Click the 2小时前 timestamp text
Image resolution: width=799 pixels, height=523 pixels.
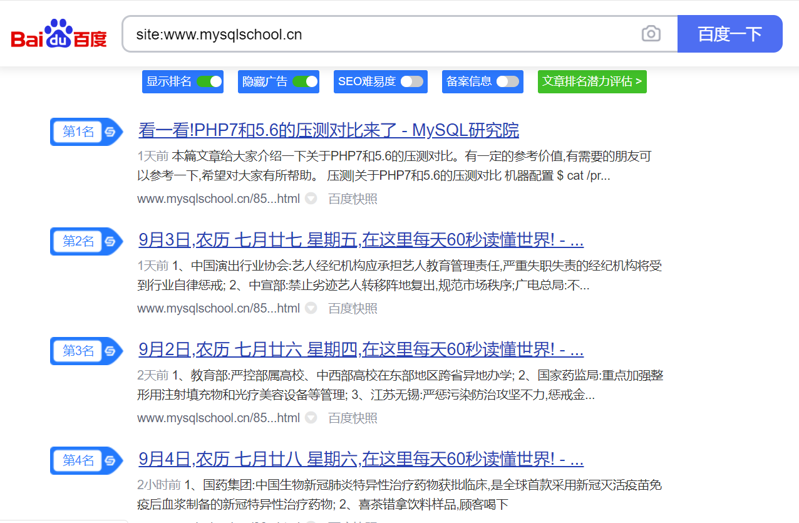point(158,485)
